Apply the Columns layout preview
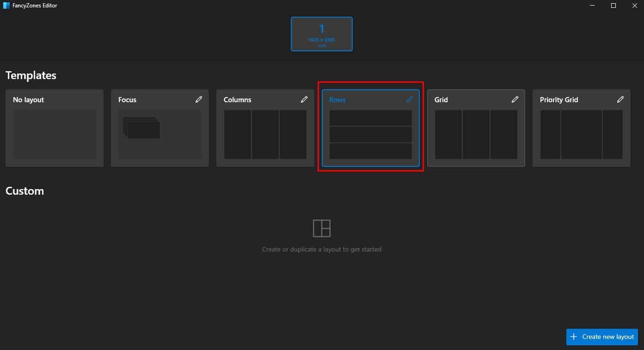This screenshot has height=350, width=644. pyautogui.click(x=265, y=135)
